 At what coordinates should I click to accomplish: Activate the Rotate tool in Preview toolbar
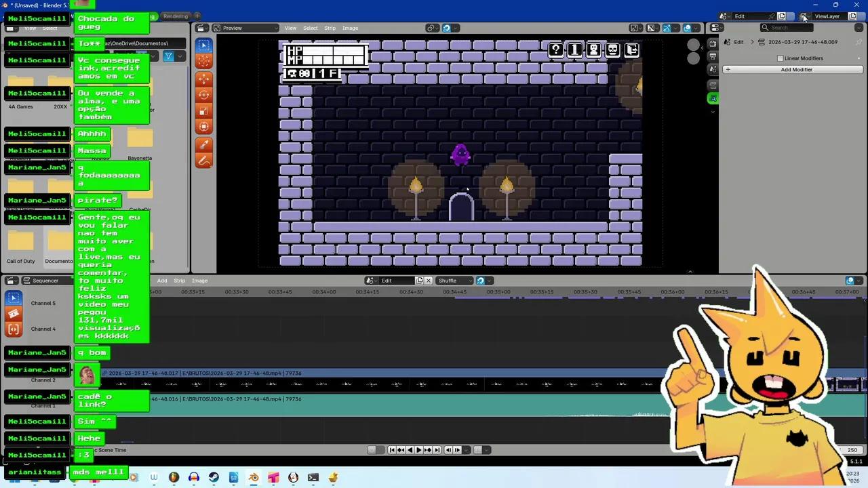pyautogui.click(x=203, y=95)
